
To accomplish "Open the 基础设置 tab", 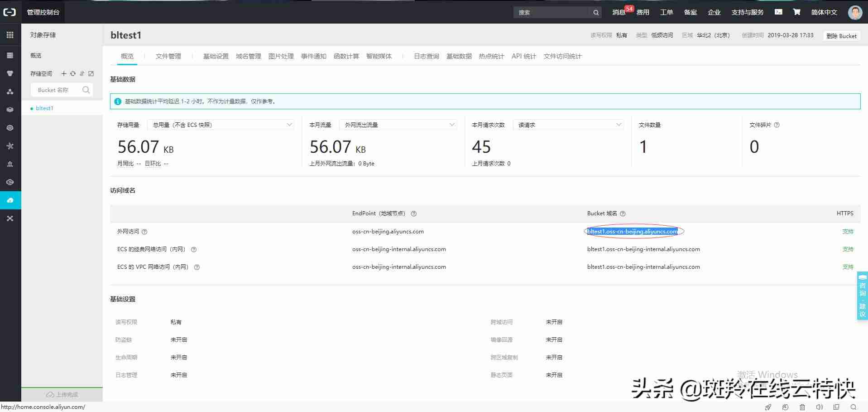I will tap(216, 56).
